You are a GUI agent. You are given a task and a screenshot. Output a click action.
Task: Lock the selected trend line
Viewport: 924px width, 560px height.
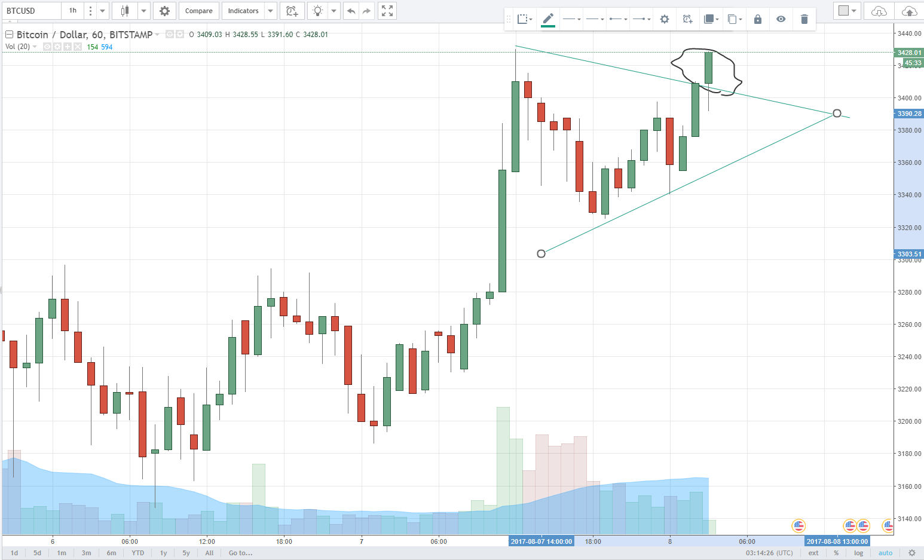[758, 19]
